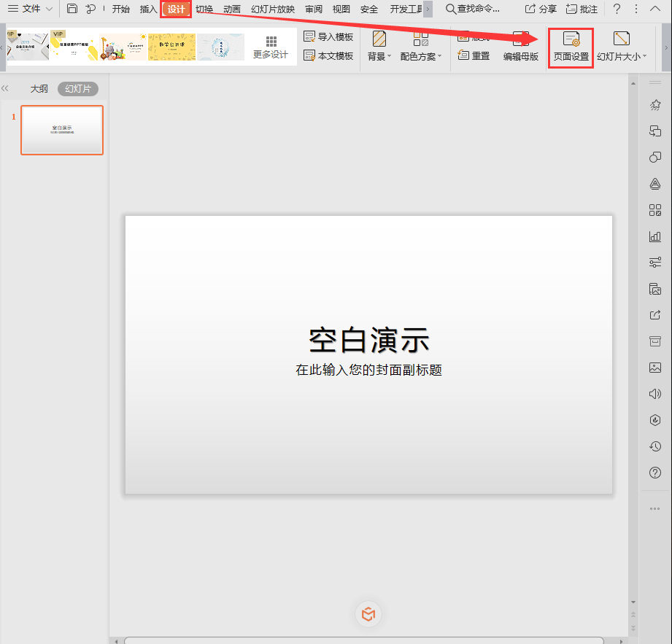
Task: Select slide 1 thumbnail in the panel
Action: coord(62,131)
